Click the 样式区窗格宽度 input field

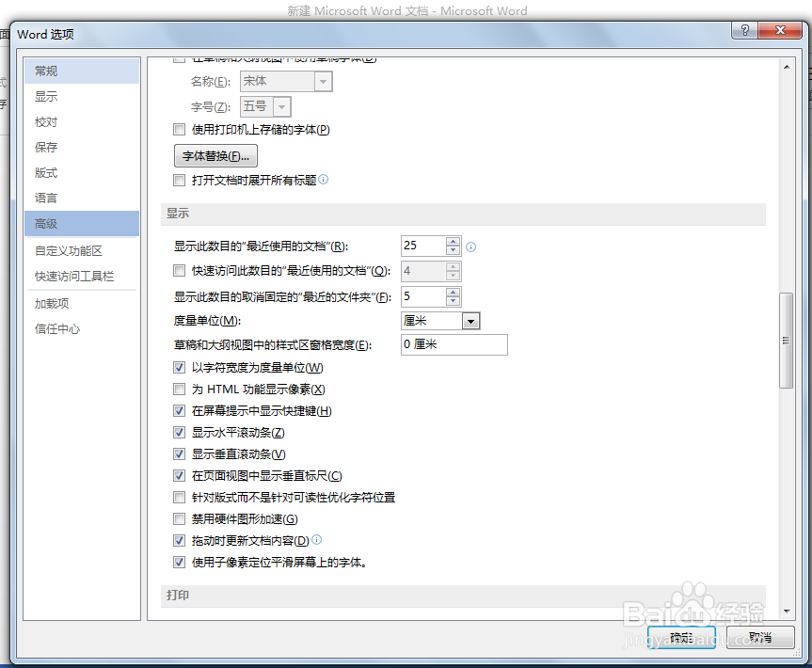coord(454,345)
